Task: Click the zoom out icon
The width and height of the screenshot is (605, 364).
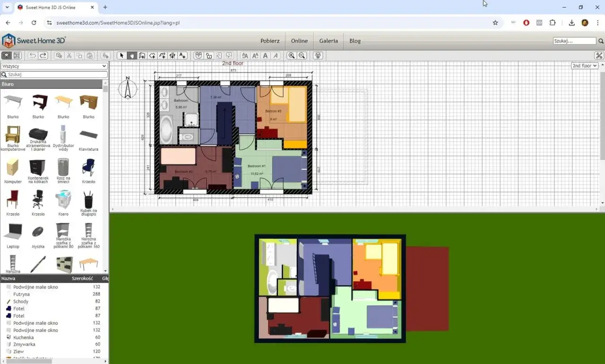Action: [x=302, y=55]
